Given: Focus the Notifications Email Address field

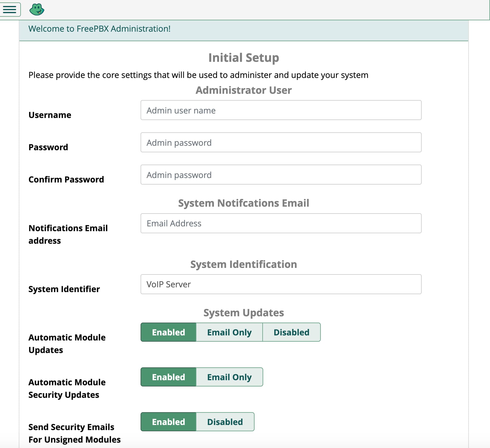Looking at the screenshot, I should click(281, 223).
